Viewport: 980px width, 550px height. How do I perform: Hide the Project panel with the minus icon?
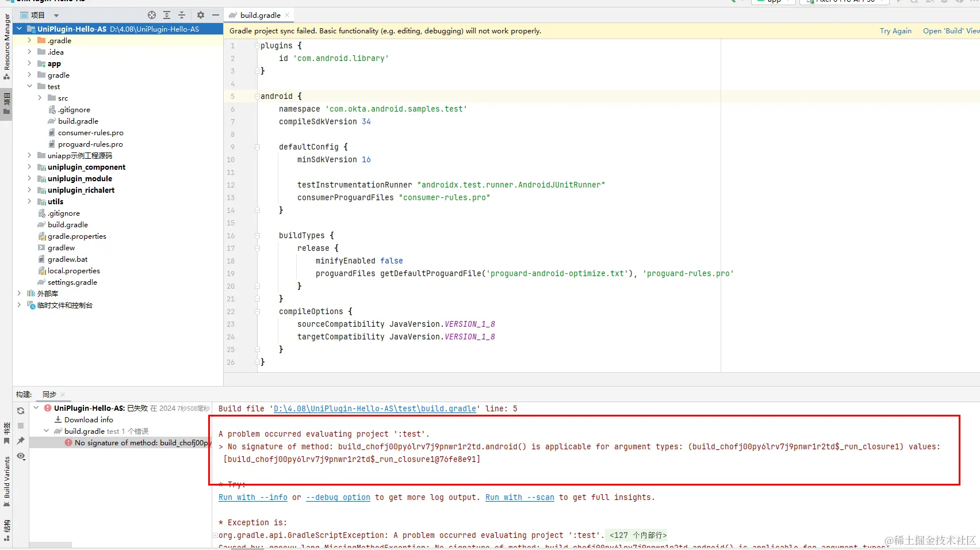coord(216,15)
